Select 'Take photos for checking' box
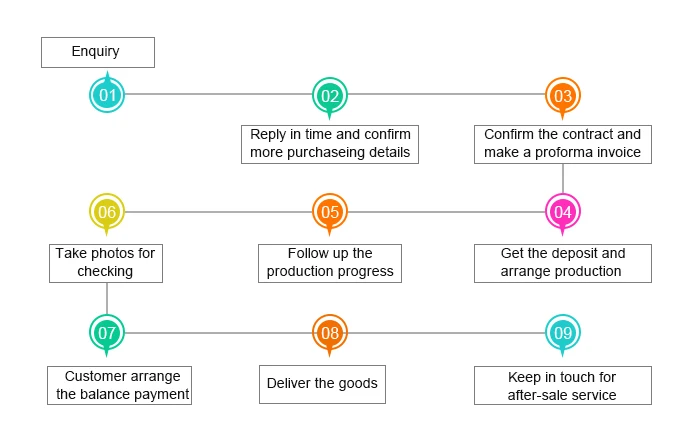 108,262
